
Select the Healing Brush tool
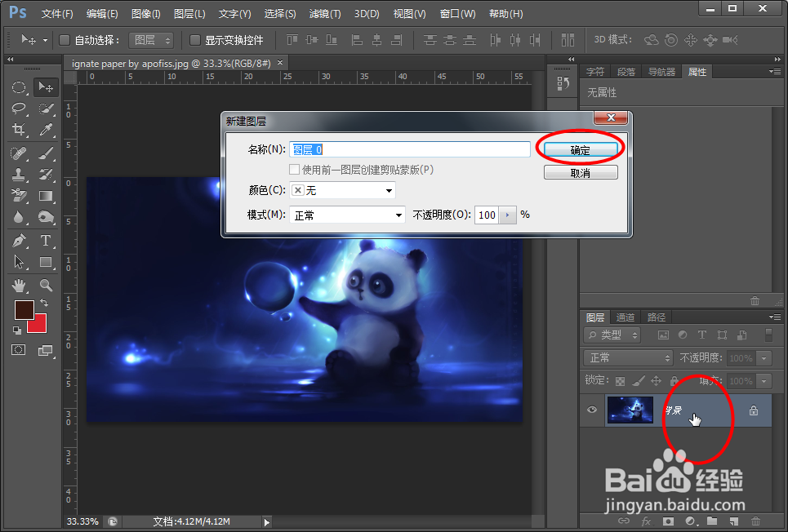[19, 153]
